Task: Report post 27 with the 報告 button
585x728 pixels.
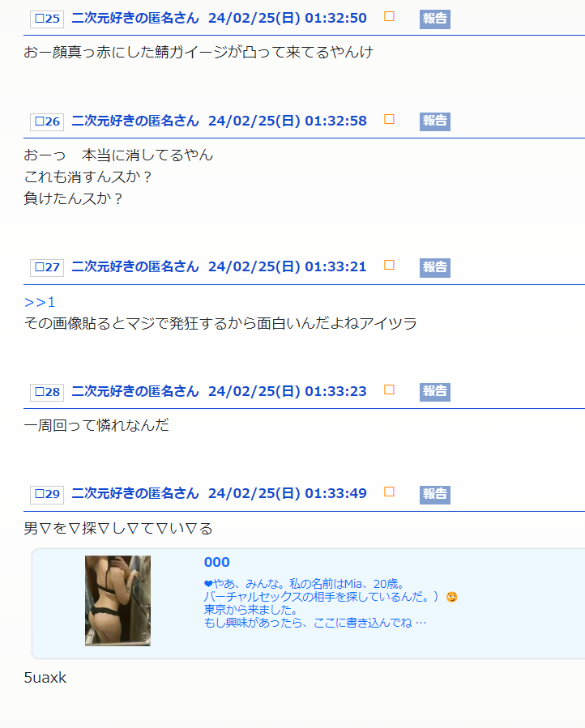Action: [435, 268]
